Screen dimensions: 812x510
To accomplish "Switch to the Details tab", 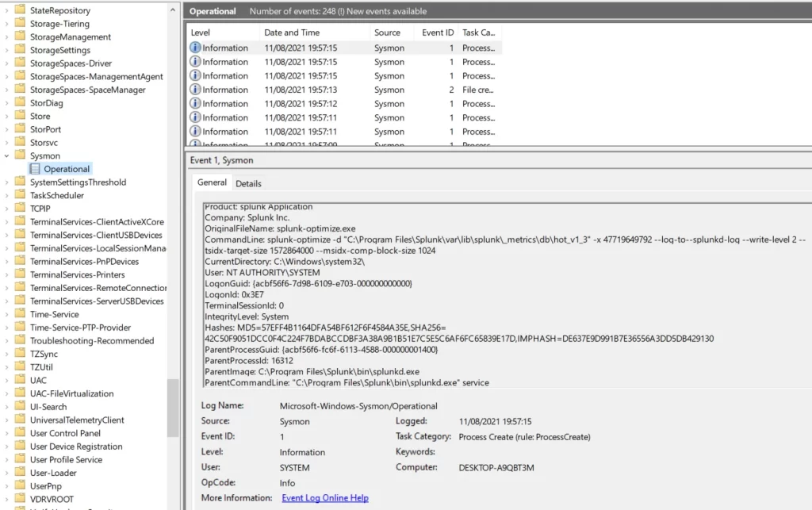I will [x=248, y=183].
